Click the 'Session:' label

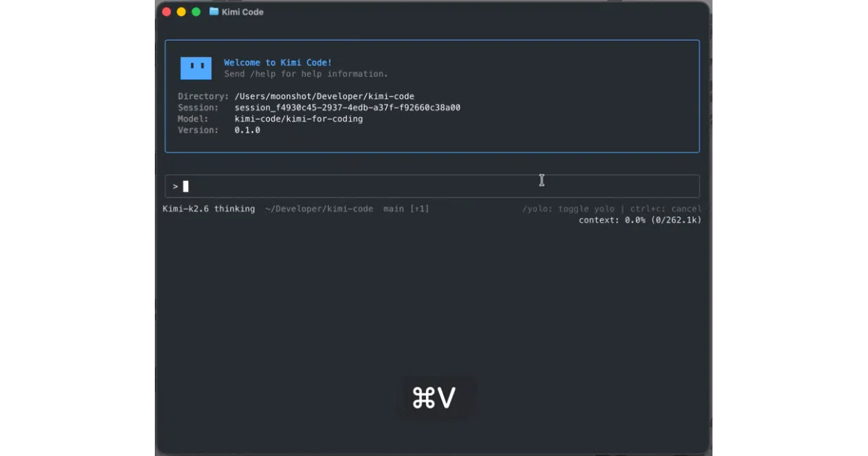[198, 108]
